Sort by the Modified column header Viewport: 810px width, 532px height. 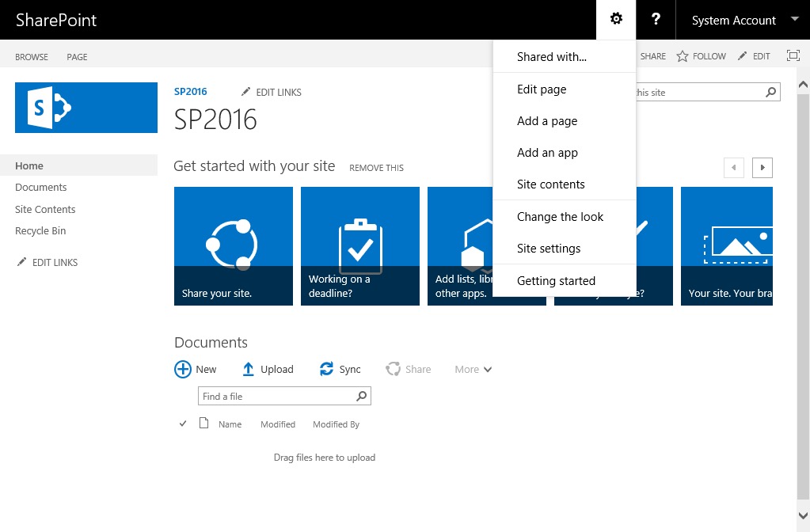pyautogui.click(x=278, y=424)
